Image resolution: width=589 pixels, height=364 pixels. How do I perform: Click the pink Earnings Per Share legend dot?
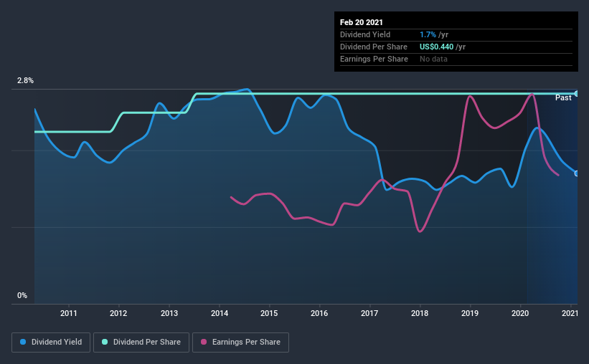click(x=204, y=342)
